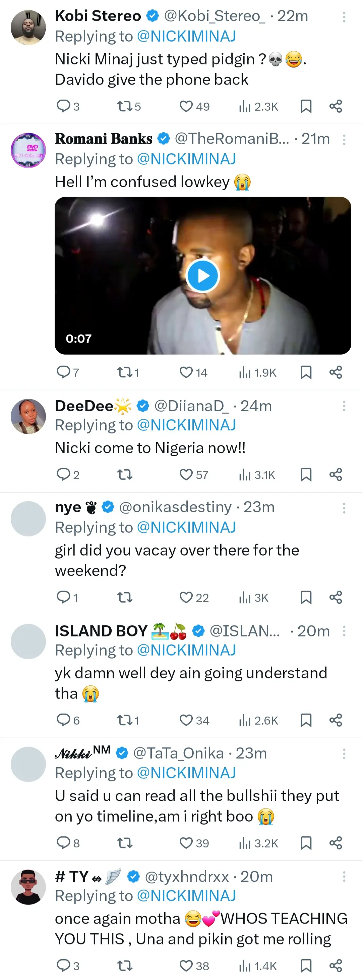
Task: Bookmark DeeDee's Nigeria reply
Action: [x=306, y=474]
